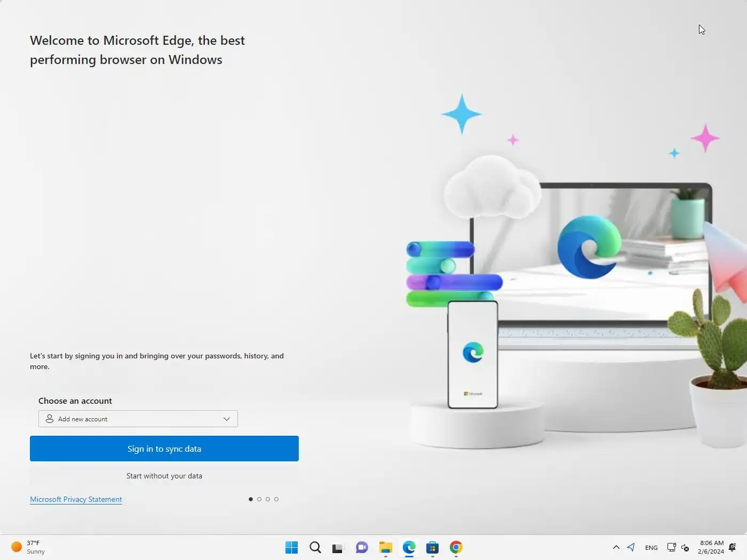Go to the third page indicator dot
Image resolution: width=747 pixels, height=560 pixels.
click(x=268, y=499)
